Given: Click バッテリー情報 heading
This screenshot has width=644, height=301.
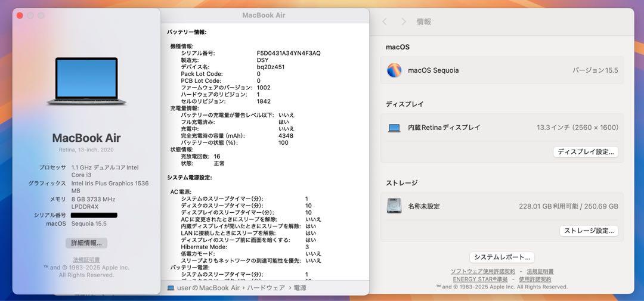Looking at the screenshot, I should [187, 32].
